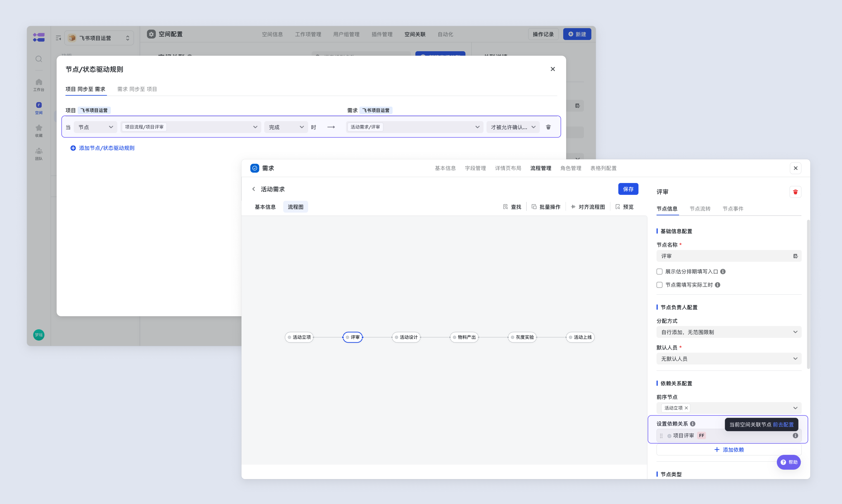Click 添加节点/状态驱动规则 link

click(107, 148)
